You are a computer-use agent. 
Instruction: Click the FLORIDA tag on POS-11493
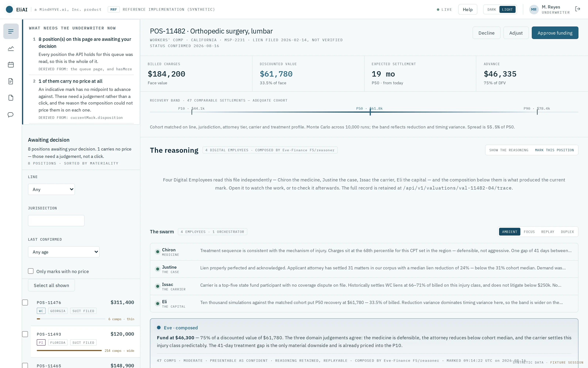(58, 342)
